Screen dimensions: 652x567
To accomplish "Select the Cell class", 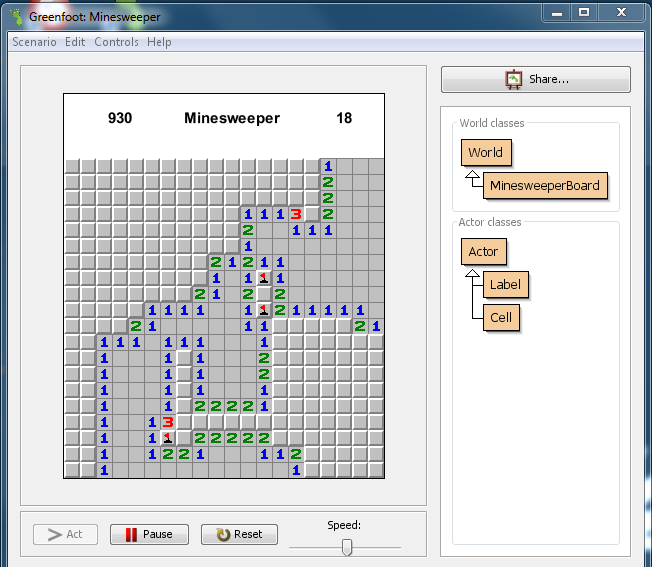I will (501, 318).
